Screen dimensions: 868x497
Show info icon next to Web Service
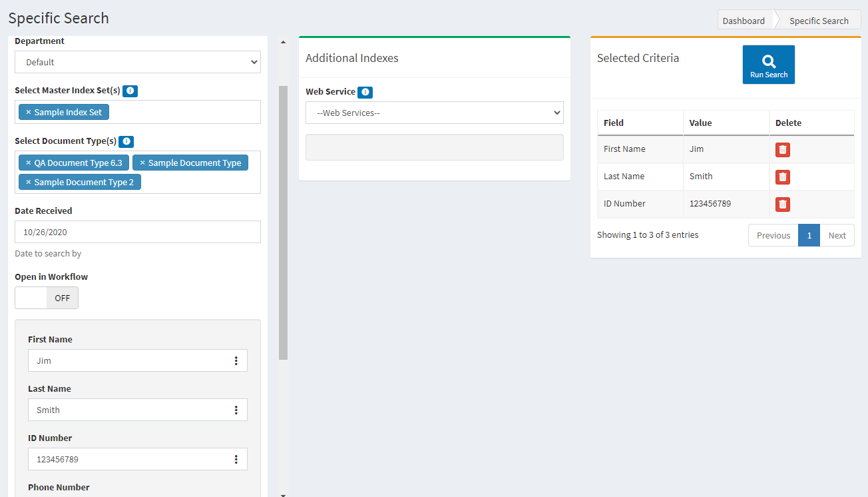(x=365, y=93)
